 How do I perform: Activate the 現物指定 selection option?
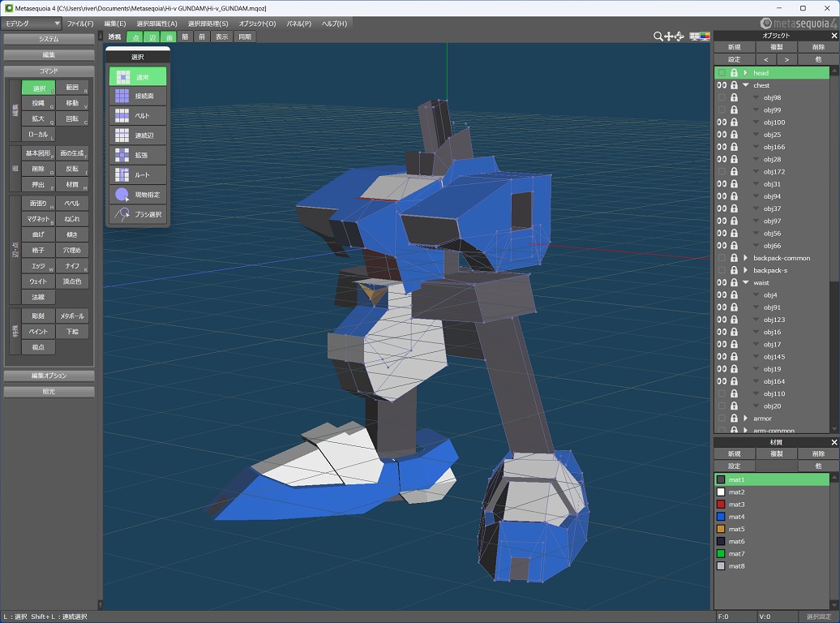[138, 195]
